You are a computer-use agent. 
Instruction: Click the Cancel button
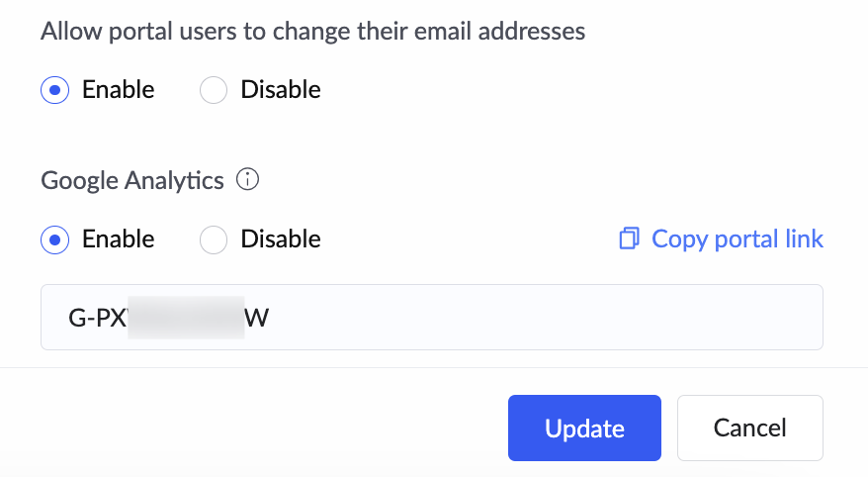tap(750, 428)
